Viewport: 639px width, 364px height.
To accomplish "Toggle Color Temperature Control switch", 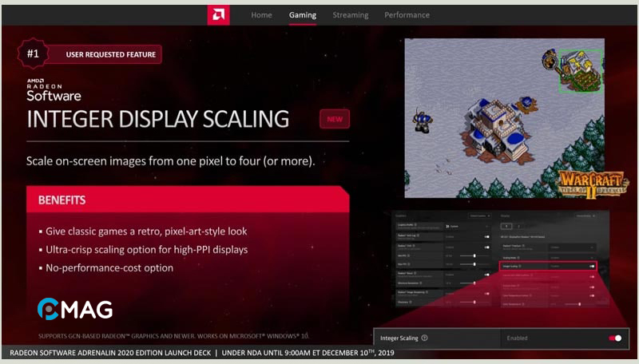I will pyautogui.click(x=592, y=295).
